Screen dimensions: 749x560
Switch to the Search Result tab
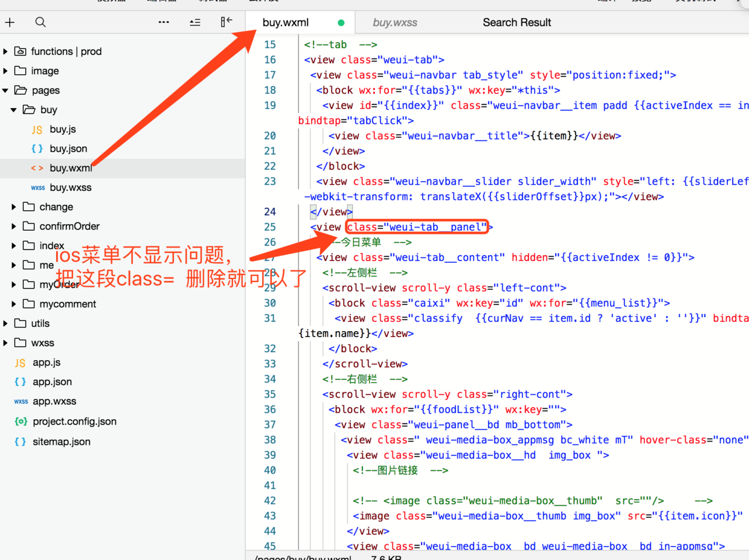click(x=517, y=22)
